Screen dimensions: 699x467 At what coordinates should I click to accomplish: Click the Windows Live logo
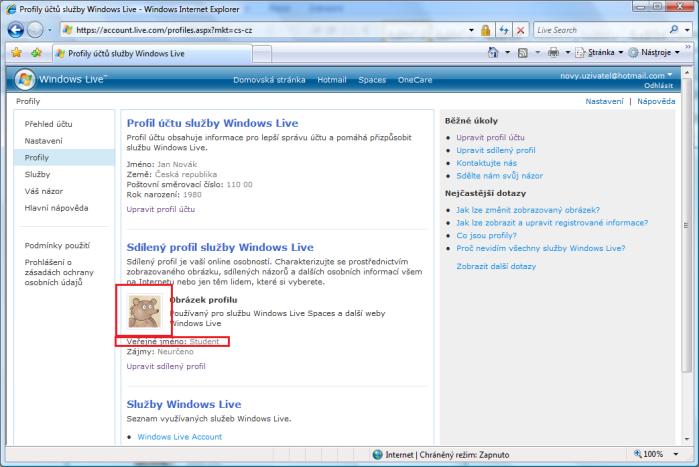tap(61, 79)
